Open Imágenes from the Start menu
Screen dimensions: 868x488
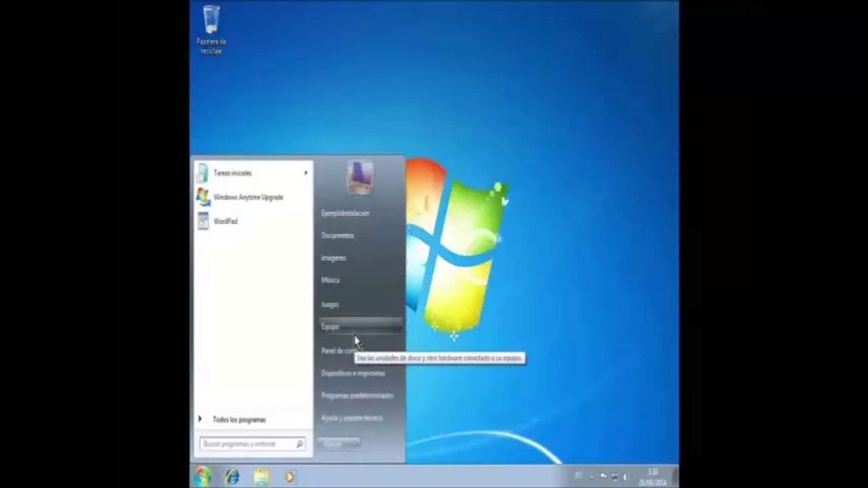click(x=333, y=258)
